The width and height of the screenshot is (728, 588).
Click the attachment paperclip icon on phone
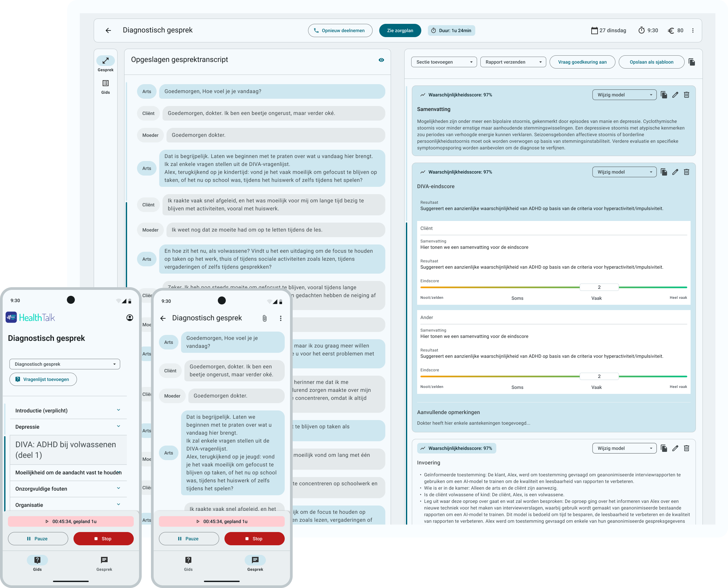[x=264, y=318]
